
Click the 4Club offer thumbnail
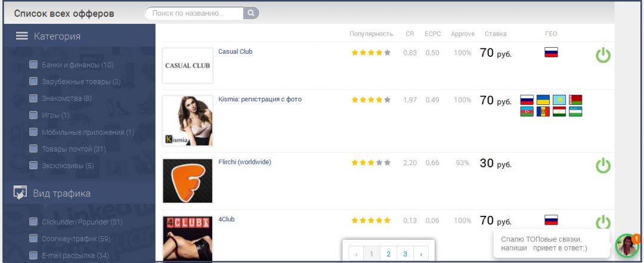point(188,239)
